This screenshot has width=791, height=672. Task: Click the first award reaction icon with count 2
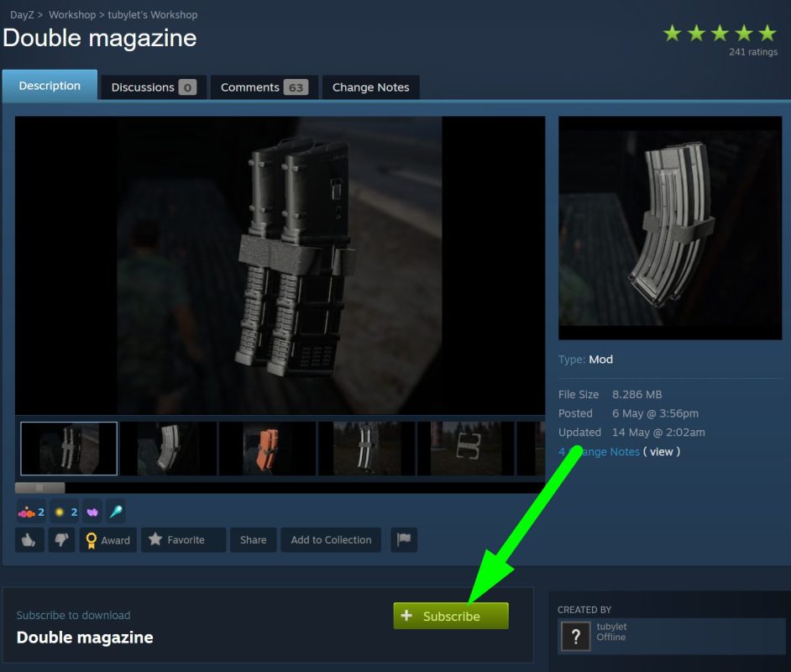31,512
